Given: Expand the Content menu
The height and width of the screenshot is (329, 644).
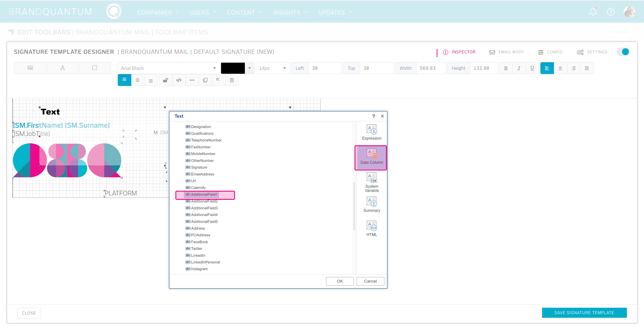Looking at the screenshot, I should [244, 12].
